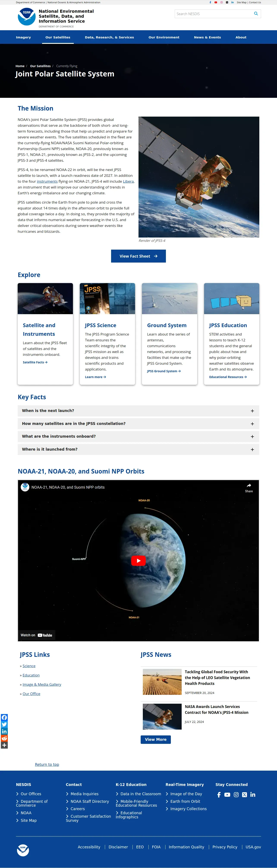
Task: Open the News & Events menu
Action: [207, 37]
